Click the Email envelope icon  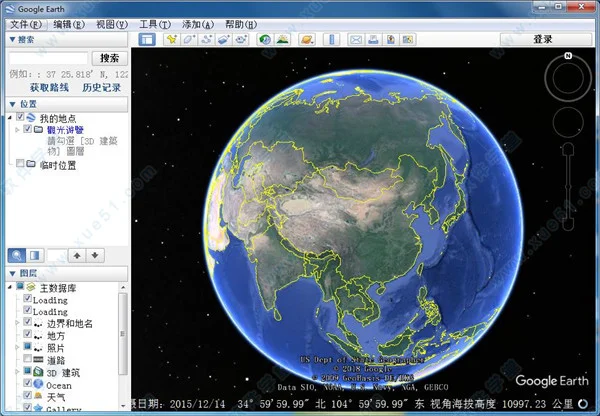pos(356,39)
